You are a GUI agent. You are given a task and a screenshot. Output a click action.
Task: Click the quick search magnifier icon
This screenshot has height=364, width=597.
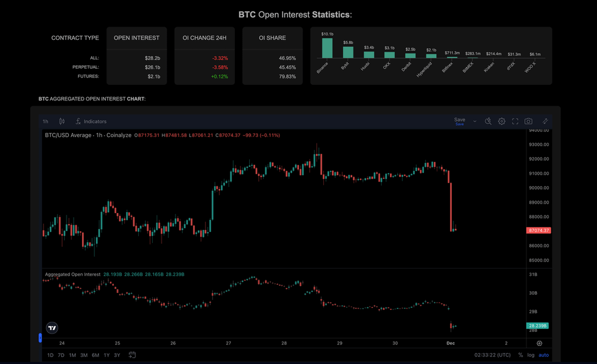point(488,121)
